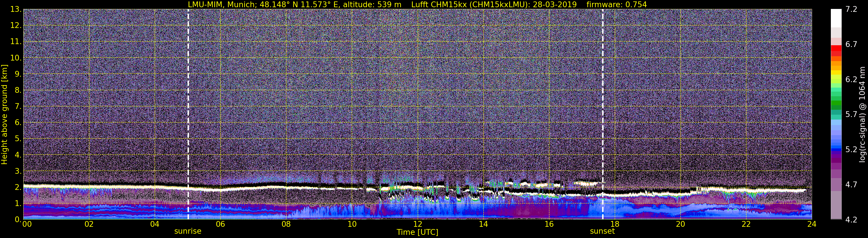Click the colorbar value '4.7'
The width and height of the screenshot is (868, 238).
coord(851,185)
